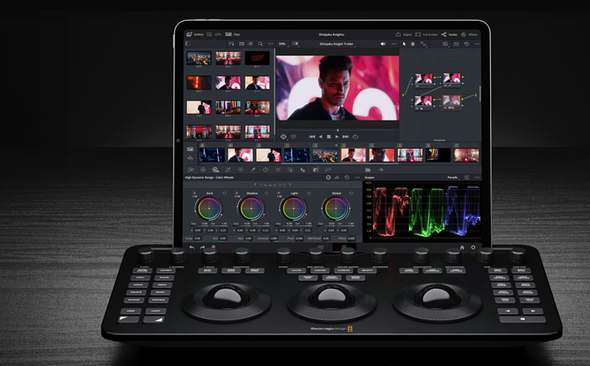Click the undo arrow in bottom bar
This screenshot has width=590, height=366.
tap(192, 248)
